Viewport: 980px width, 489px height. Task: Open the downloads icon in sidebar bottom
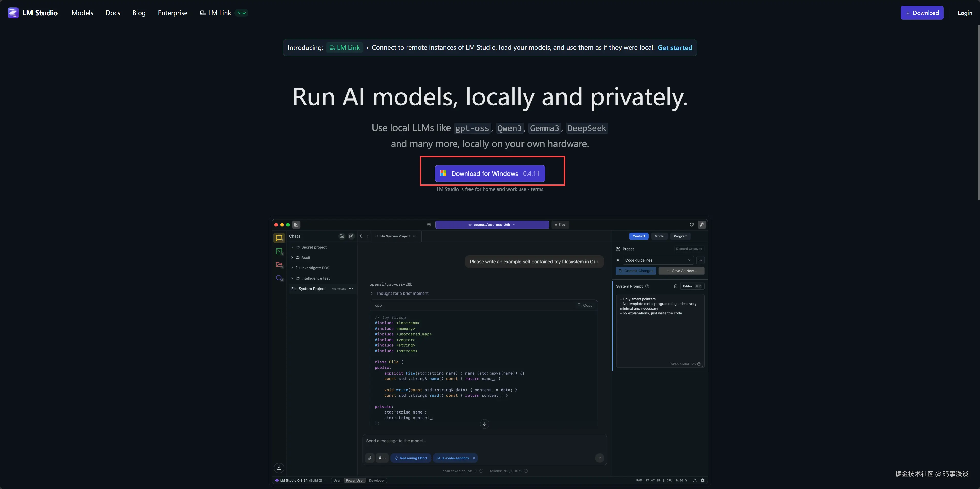[x=279, y=467]
